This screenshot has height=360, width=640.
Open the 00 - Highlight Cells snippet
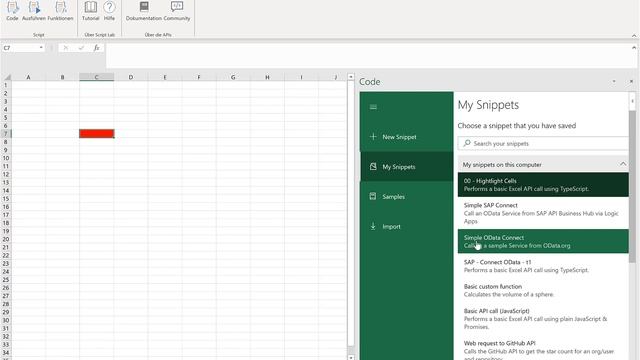click(543, 184)
